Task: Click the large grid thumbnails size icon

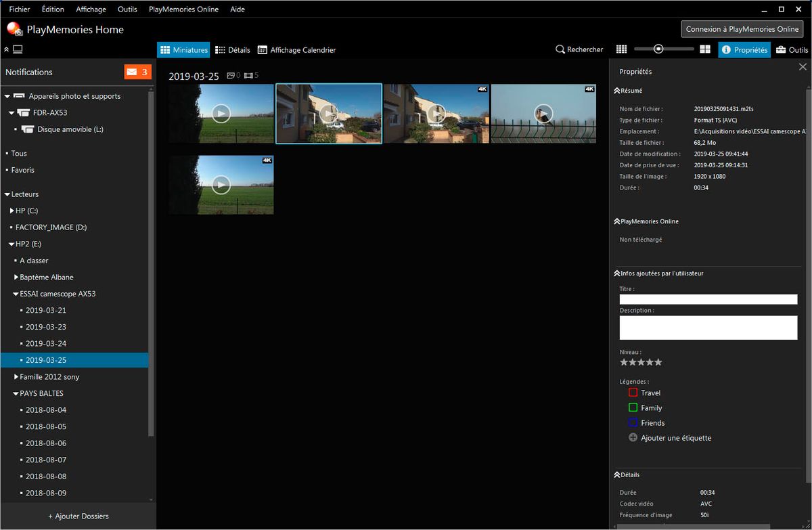Action: 705,49
